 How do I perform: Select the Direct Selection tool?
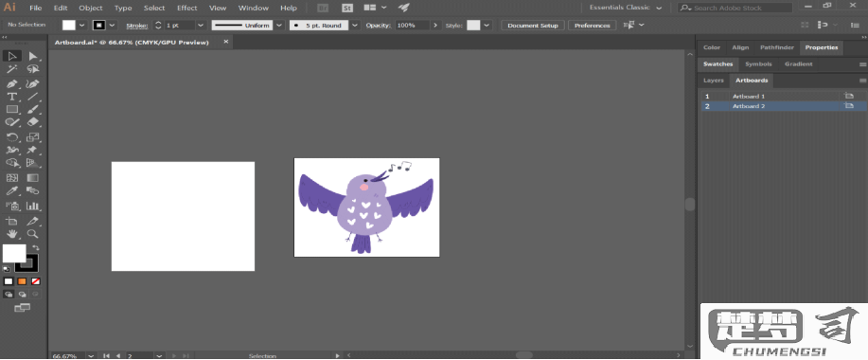tap(33, 56)
